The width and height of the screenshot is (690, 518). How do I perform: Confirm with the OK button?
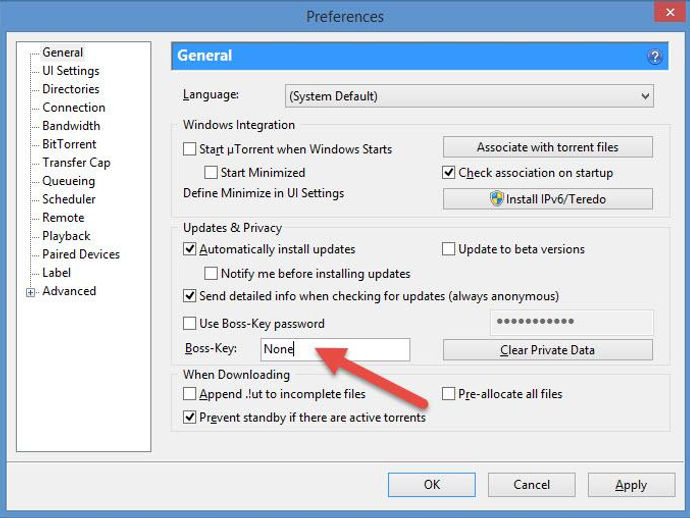pyautogui.click(x=431, y=485)
